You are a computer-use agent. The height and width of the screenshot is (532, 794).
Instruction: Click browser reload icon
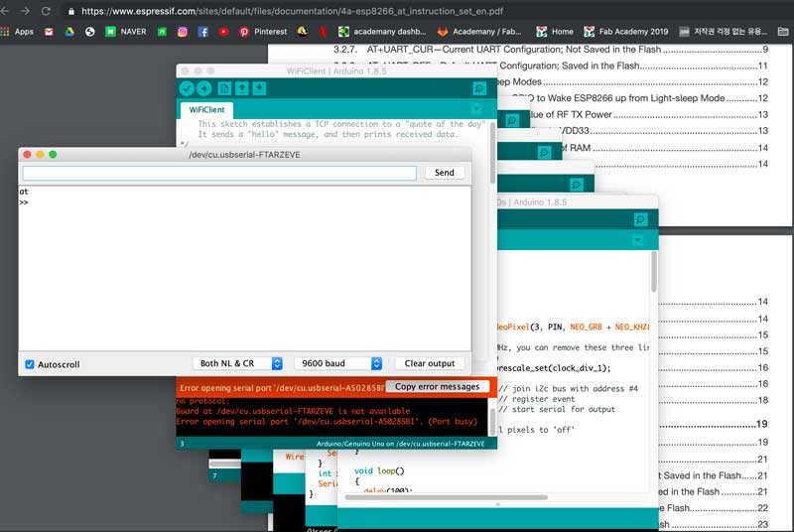(x=46, y=11)
